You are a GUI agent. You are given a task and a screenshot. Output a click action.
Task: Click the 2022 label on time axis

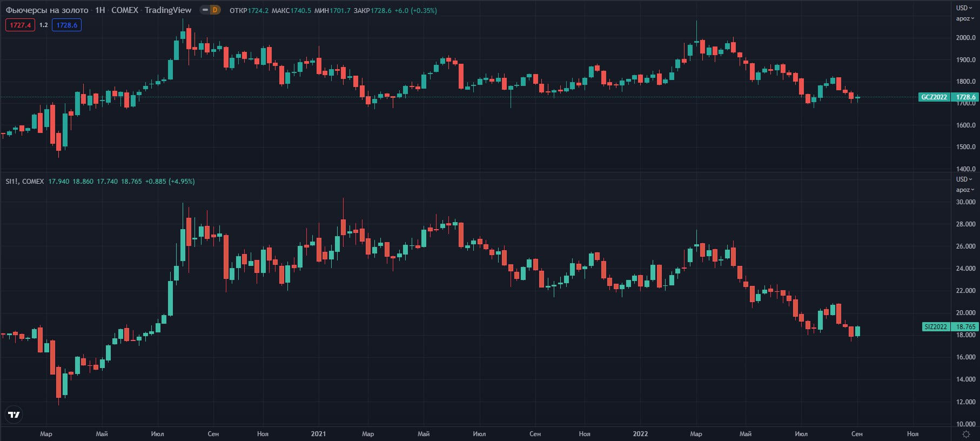pyautogui.click(x=640, y=433)
